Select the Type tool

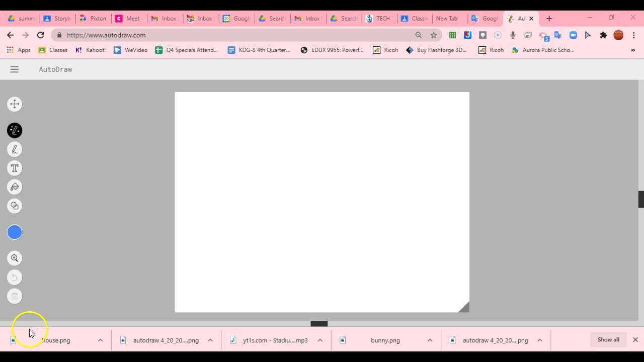point(14,167)
